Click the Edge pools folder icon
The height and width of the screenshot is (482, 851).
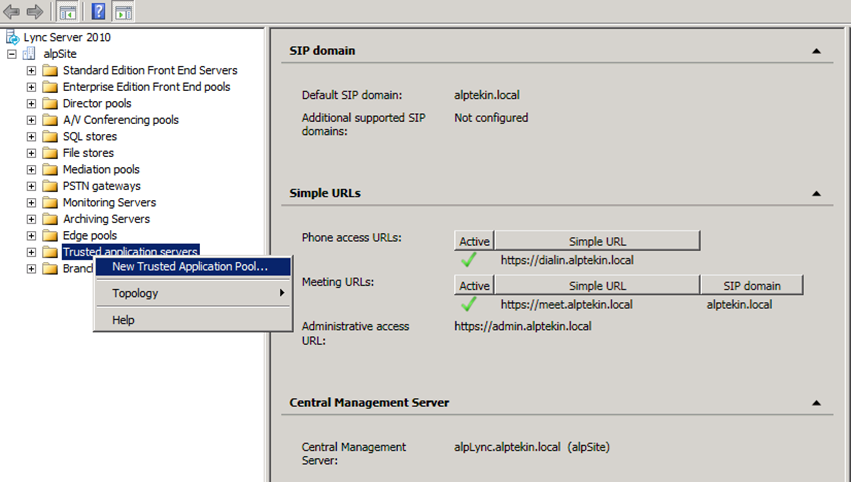(x=50, y=236)
